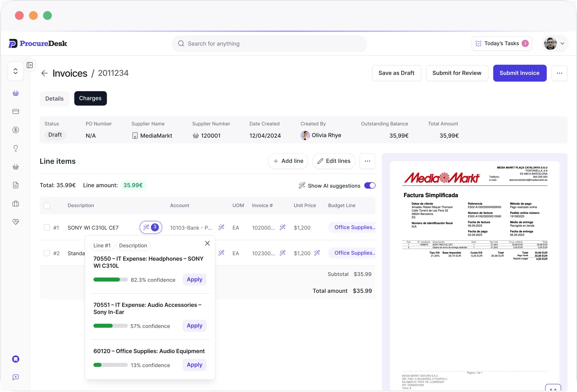Go back with the left arrow icon
The height and width of the screenshot is (392, 577).
pos(44,73)
